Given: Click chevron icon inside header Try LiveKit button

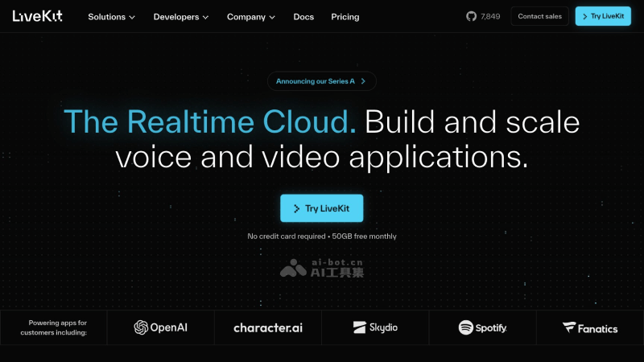Looking at the screenshot, I should tap(585, 16).
